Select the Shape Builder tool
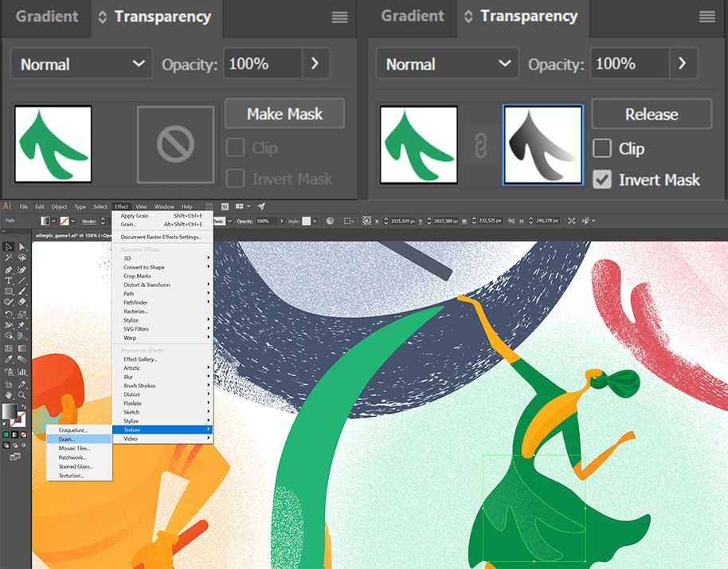Viewport: 728px width, 569px height. 8,336
